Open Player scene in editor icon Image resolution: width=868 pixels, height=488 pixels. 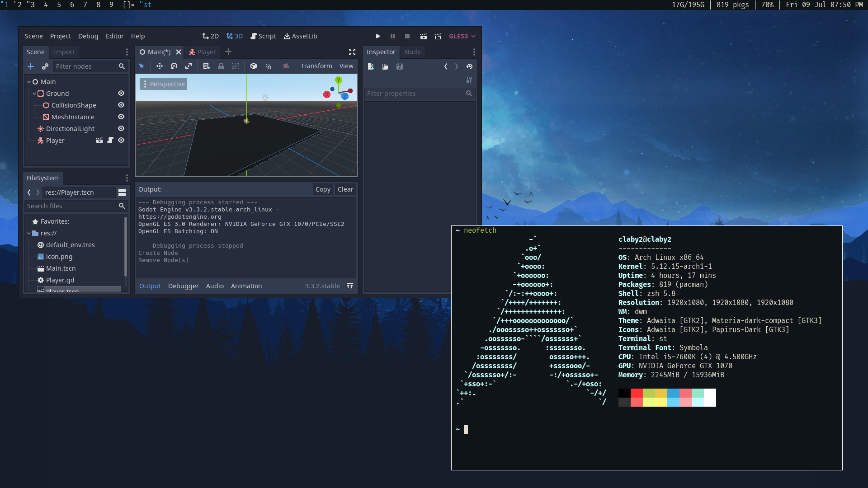coord(99,141)
